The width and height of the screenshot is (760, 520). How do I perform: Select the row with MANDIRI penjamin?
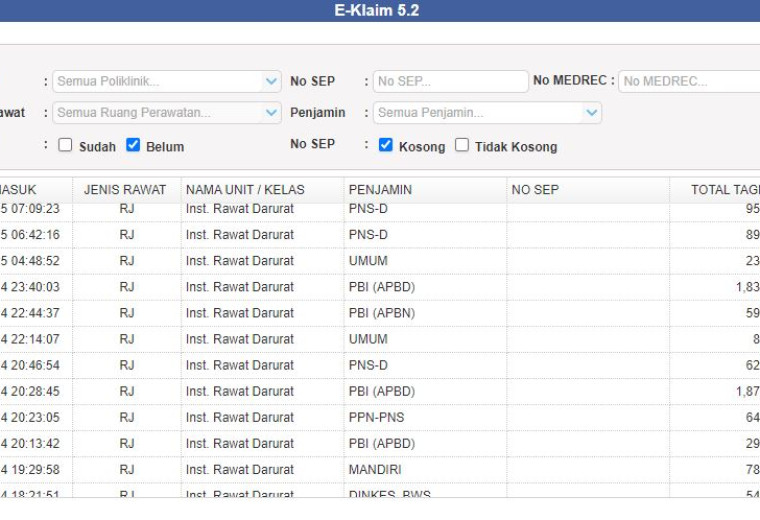(x=380, y=470)
